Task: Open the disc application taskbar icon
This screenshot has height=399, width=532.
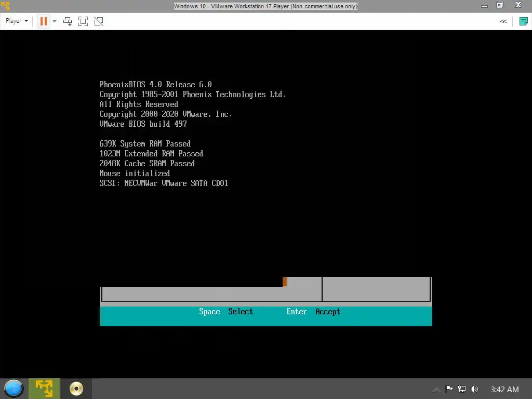Action: (x=76, y=389)
